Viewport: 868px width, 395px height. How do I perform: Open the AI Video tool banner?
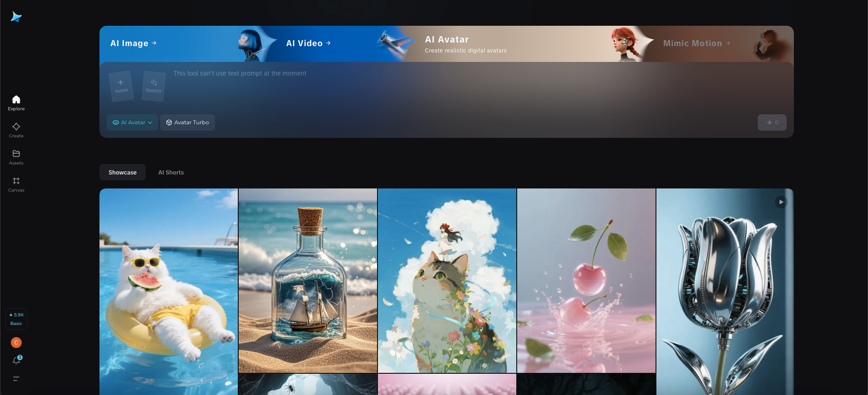[339, 44]
